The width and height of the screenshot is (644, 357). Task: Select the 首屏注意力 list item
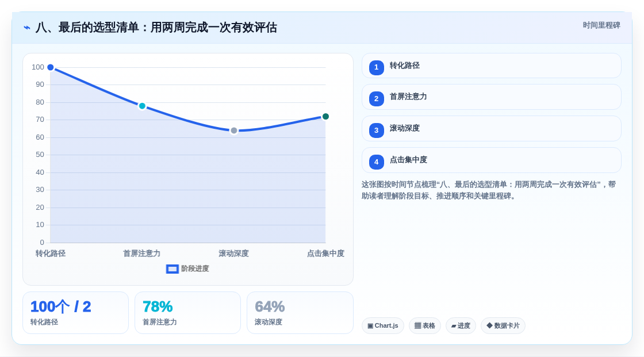coord(491,97)
